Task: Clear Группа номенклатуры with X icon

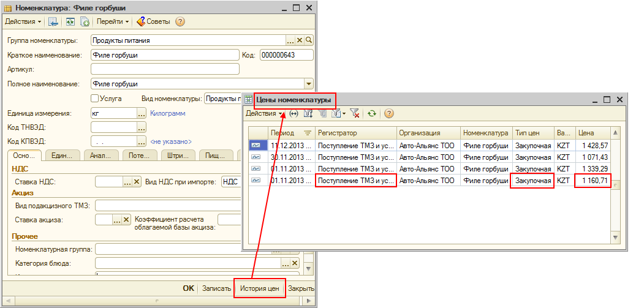Action: click(300, 40)
